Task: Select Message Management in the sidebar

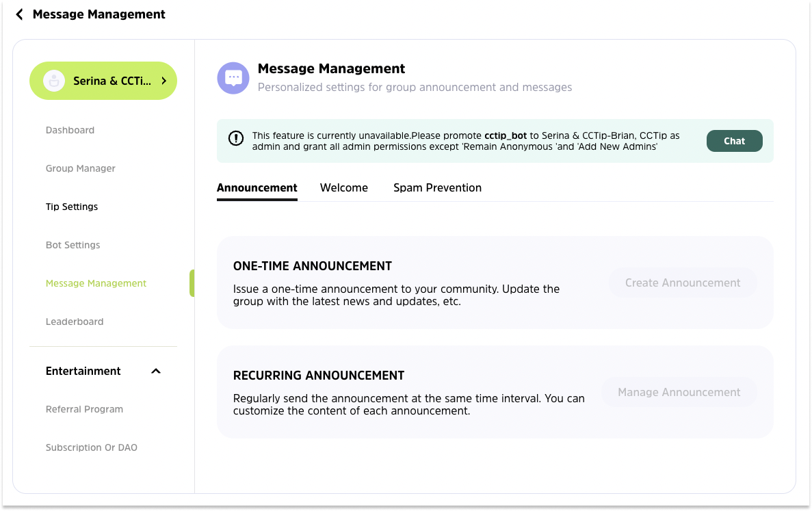Action: point(96,283)
